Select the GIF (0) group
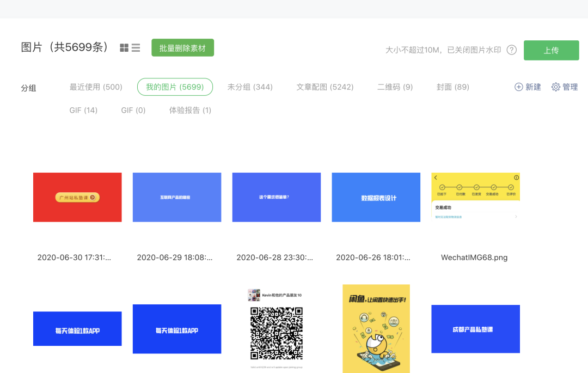Image resolution: width=588 pixels, height=373 pixels. coord(133,110)
